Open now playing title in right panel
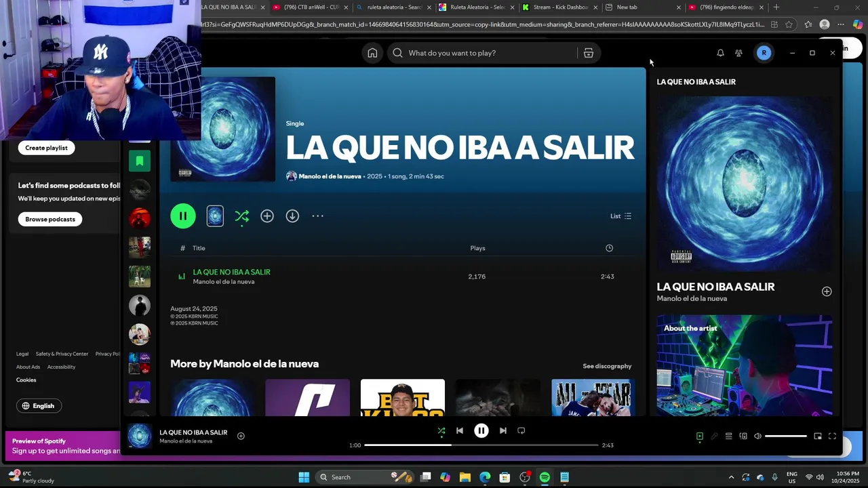This screenshot has height=488, width=868. (x=715, y=287)
